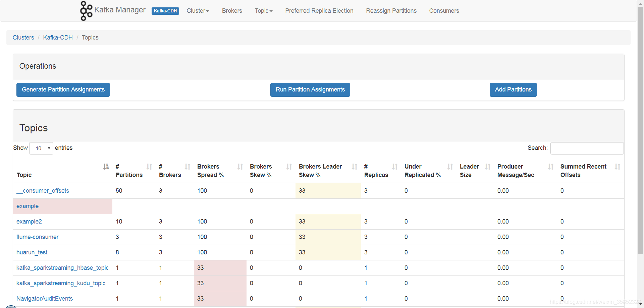This screenshot has height=308, width=644.
Task: Open Reassign Partitions page
Action: (x=391, y=11)
